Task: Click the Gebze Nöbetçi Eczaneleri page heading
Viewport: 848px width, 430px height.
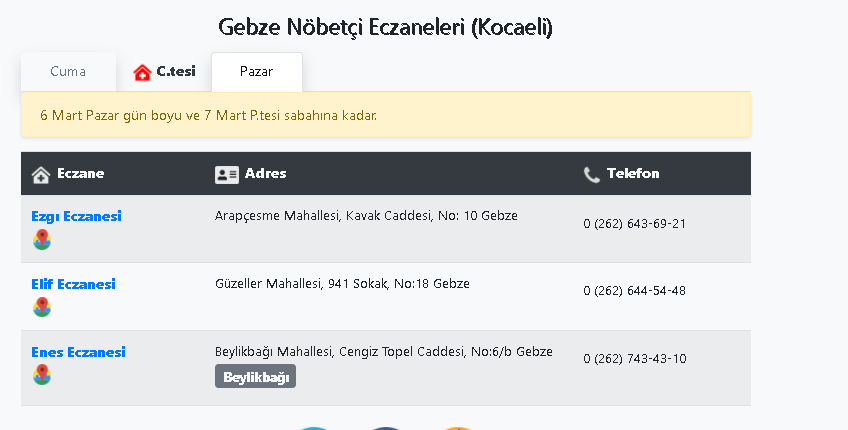Action: point(385,27)
